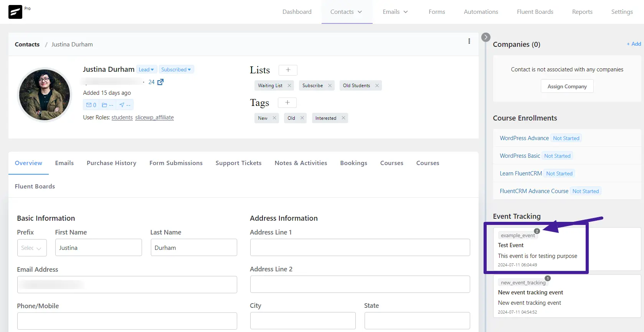Open the FluentCRM Advance Course link
The height and width of the screenshot is (332, 644).
[x=534, y=191]
